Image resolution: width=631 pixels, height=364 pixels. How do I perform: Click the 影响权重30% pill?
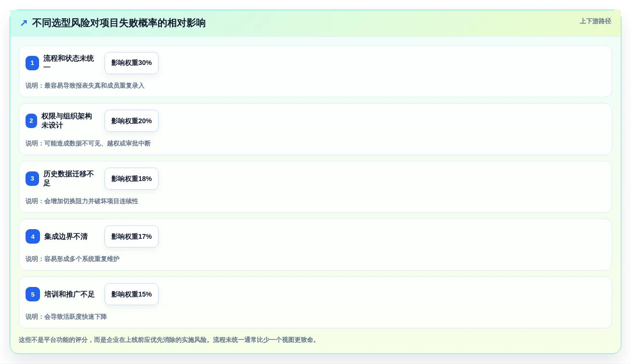click(132, 63)
